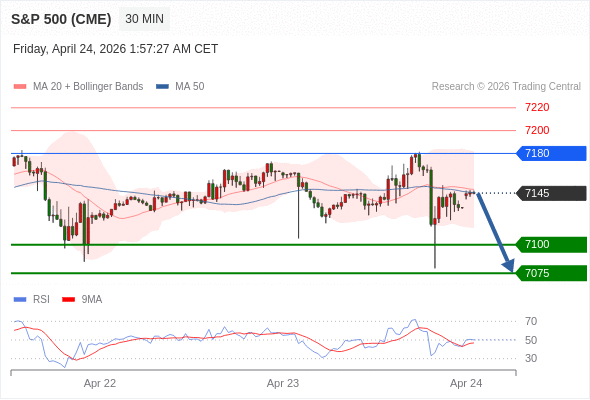
Task: Click the Research Trading Central copyright text
Action: (x=506, y=87)
